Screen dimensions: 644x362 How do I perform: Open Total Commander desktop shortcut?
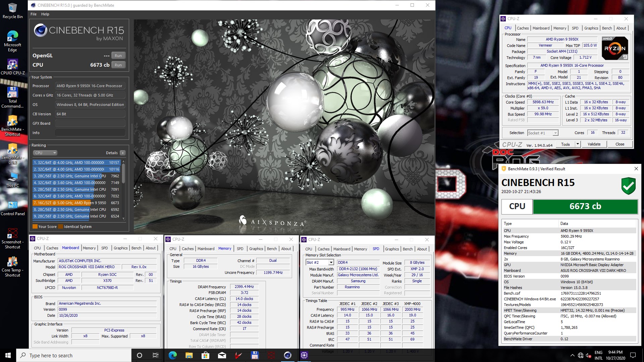[x=12, y=98]
